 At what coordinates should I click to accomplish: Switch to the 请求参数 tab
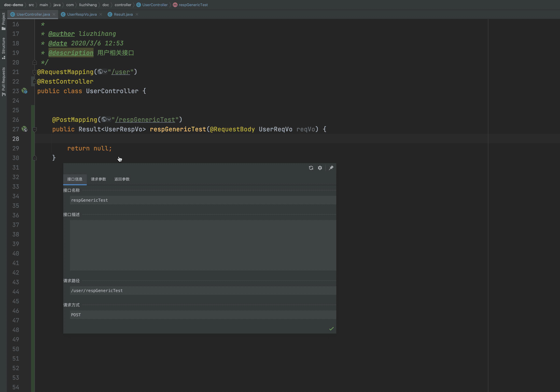98,179
